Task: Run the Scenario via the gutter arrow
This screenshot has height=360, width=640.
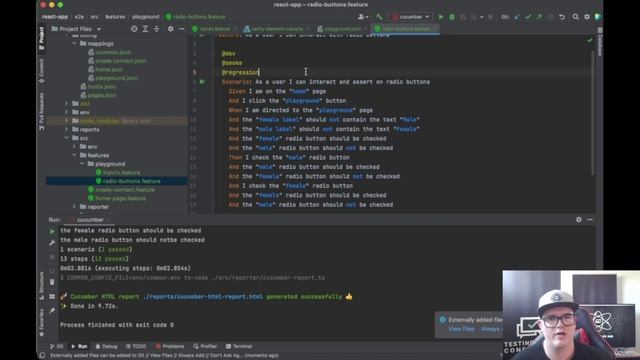Action: (202, 82)
